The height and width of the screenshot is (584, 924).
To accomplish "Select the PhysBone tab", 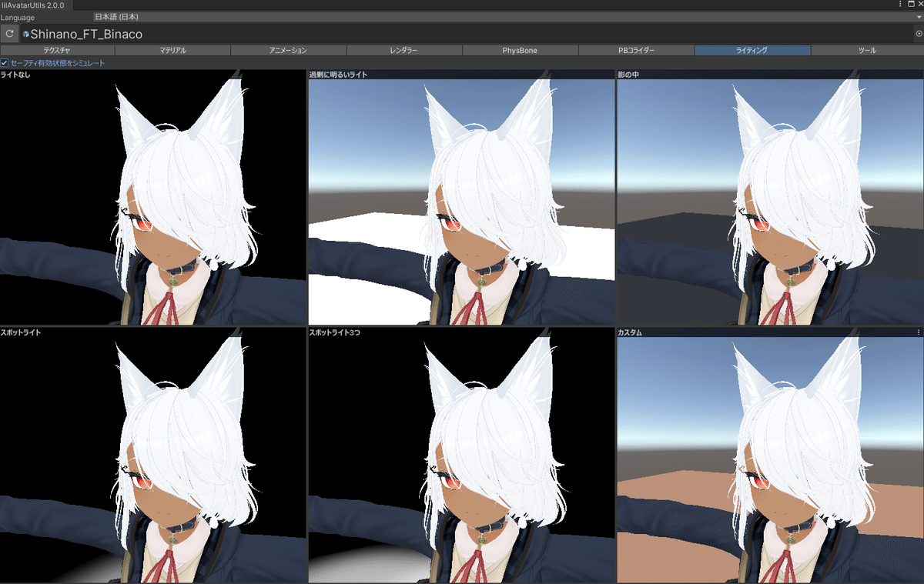I will (x=520, y=50).
